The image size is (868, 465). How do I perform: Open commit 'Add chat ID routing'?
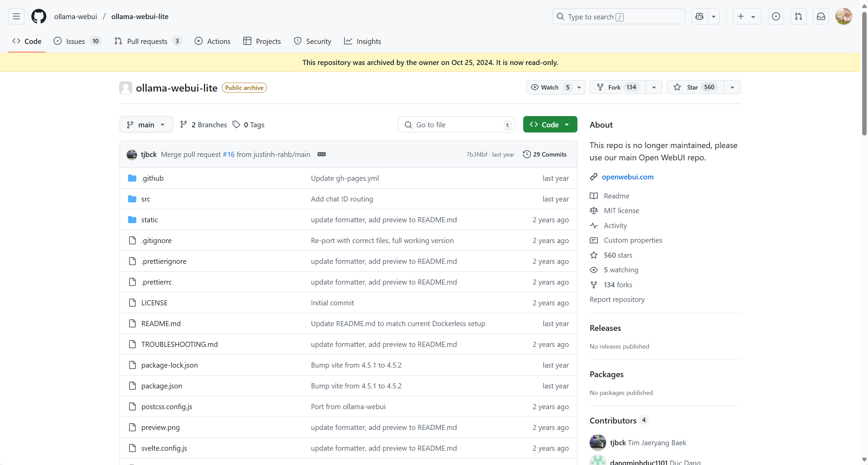point(342,199)
